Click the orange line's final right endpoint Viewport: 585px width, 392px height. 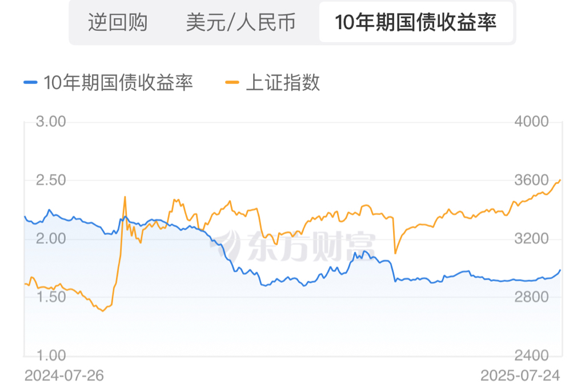(560, 180)
